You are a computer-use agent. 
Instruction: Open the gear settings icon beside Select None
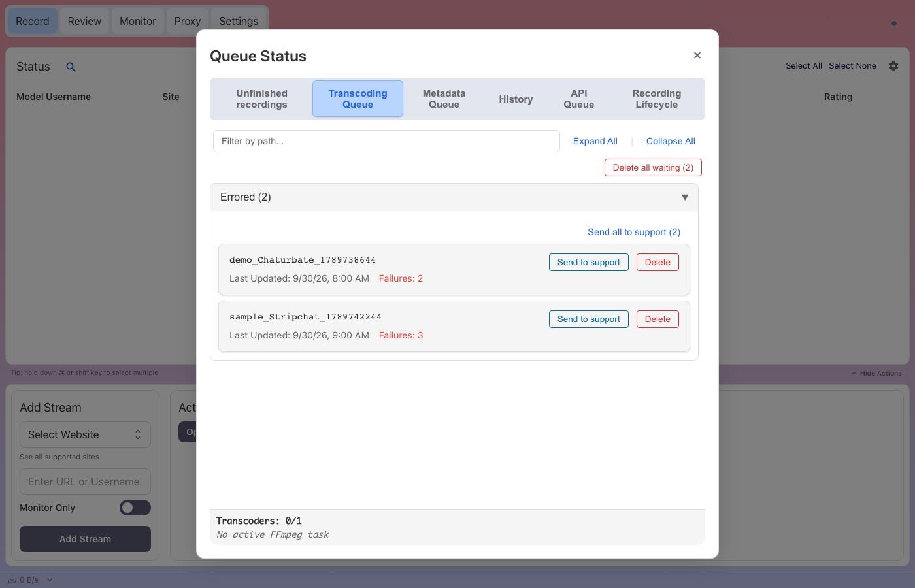(x=893, y=66)
